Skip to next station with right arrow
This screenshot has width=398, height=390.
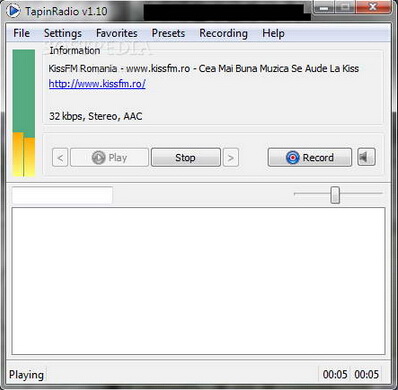231,157
